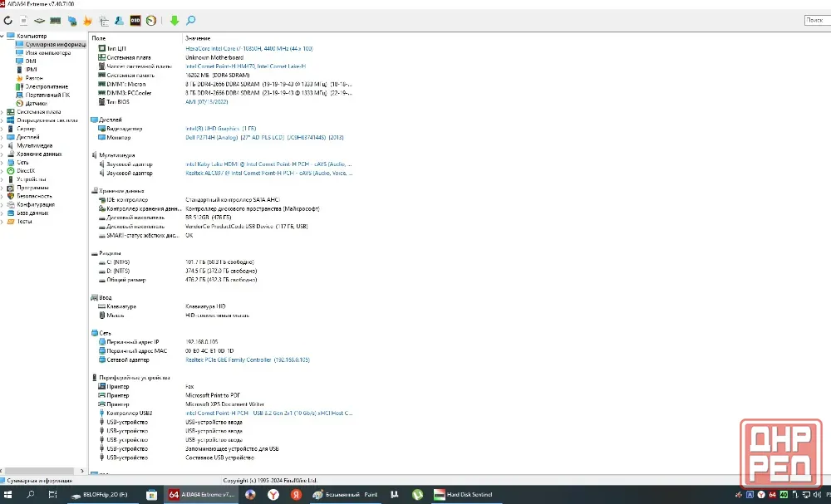This screenshot has height=504, width=831.
Task: Expand the Сервер tree node
Action: 2,129
